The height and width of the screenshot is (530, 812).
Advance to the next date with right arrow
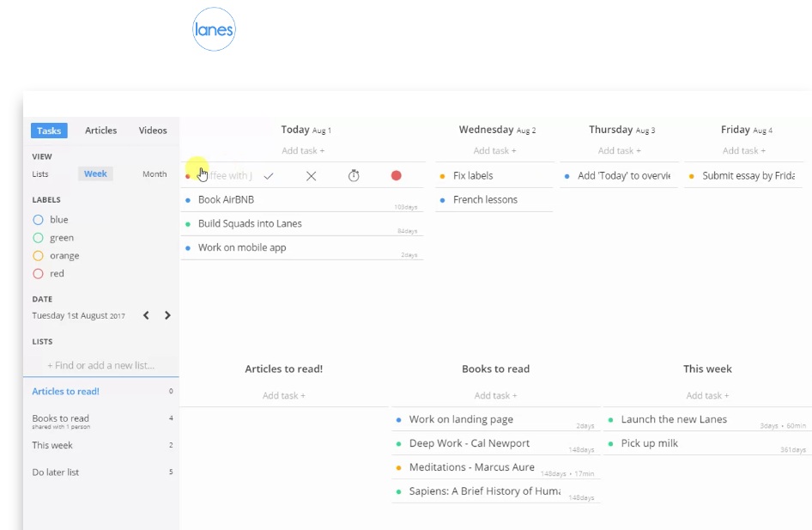(x=167, y=315)
